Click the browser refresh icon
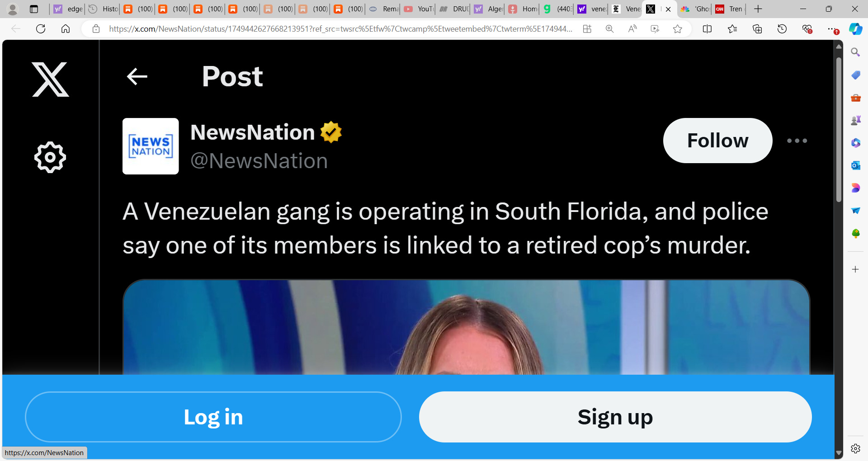868x461 pixels. pos(41,29)
